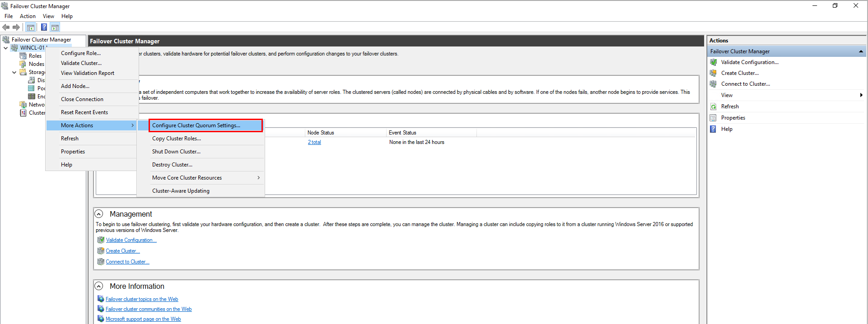Click icon beside Validate Configuration management link
868x324 pixels.
click(101, 240)
